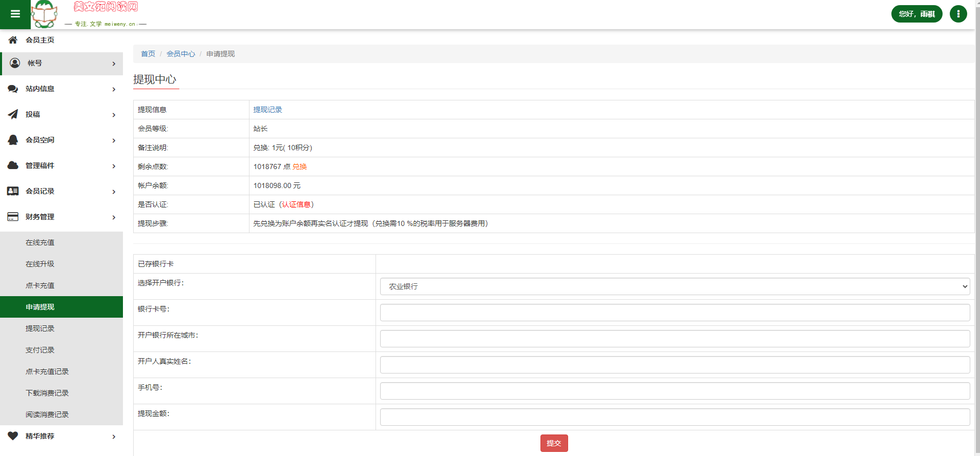
Task: Select 支付记录 in the sidebar
Action: tap(61, 350)
